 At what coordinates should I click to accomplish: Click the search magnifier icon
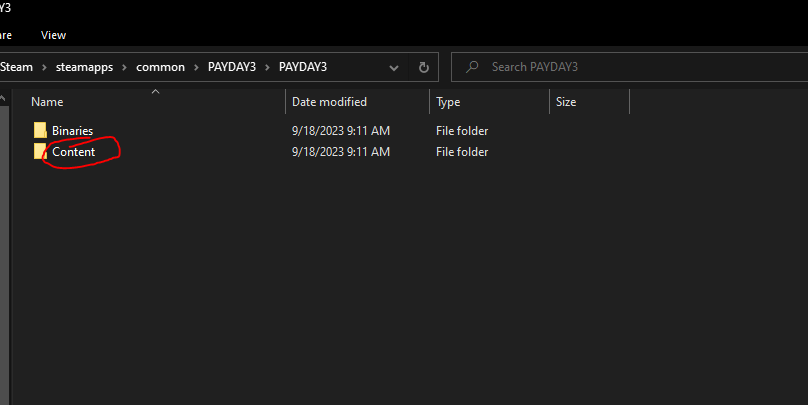(472, 67)
